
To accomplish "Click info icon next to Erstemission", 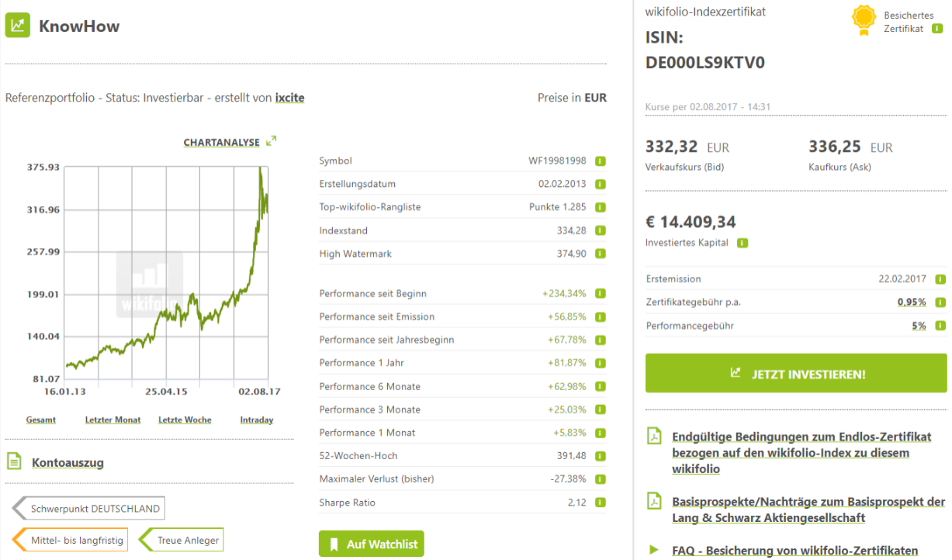I will (940, 279).
